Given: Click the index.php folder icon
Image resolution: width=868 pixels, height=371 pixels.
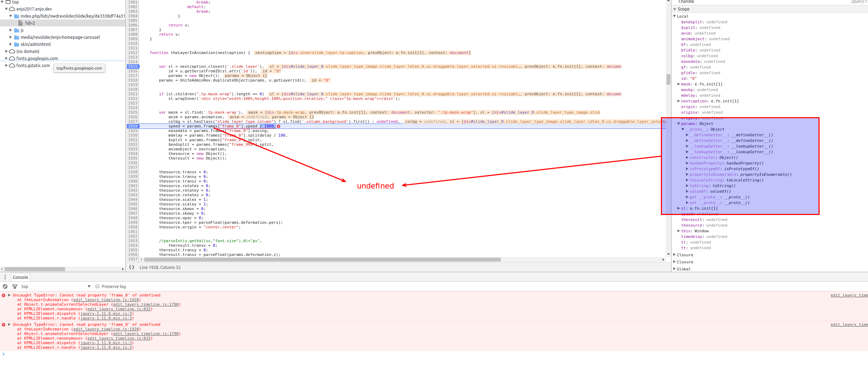Looking at the screenshot, I should [x=17, y=16].
